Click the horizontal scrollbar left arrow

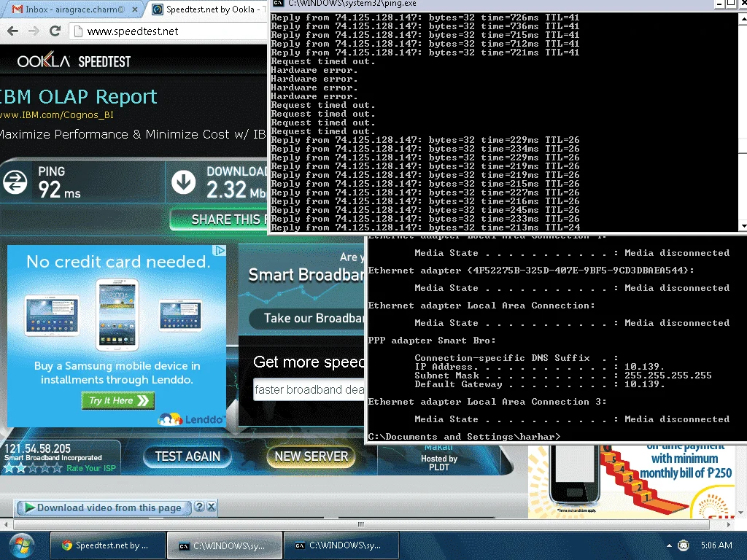(x=6, y=524)
